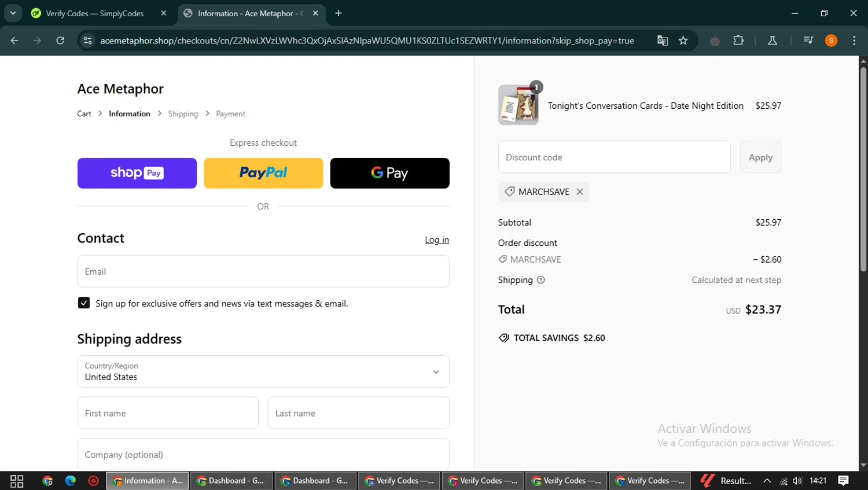Image resolution: width=868 pixels, height=490 pixels.
Task: Open Chrome Labs flask icon
Action: (772, 40)
